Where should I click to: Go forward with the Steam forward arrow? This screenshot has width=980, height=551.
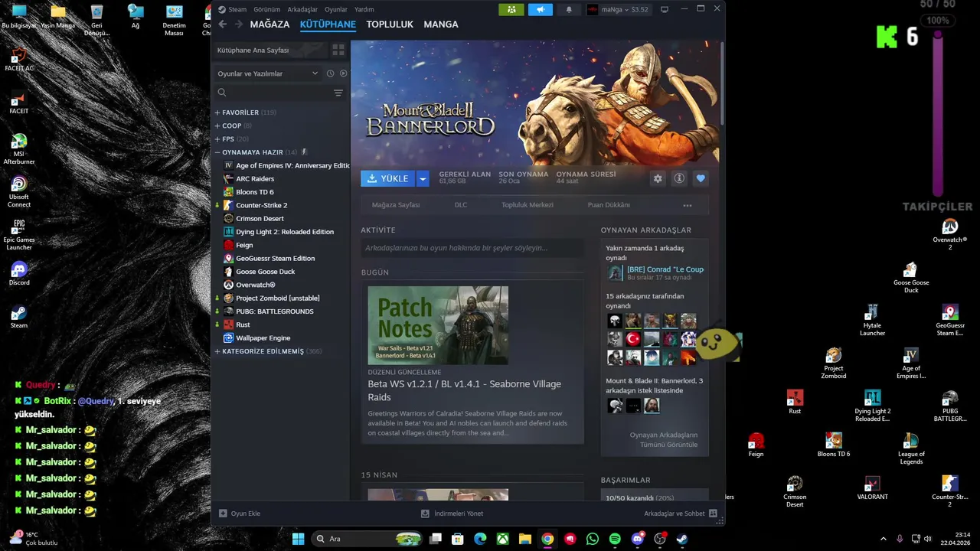pos(238,24)
